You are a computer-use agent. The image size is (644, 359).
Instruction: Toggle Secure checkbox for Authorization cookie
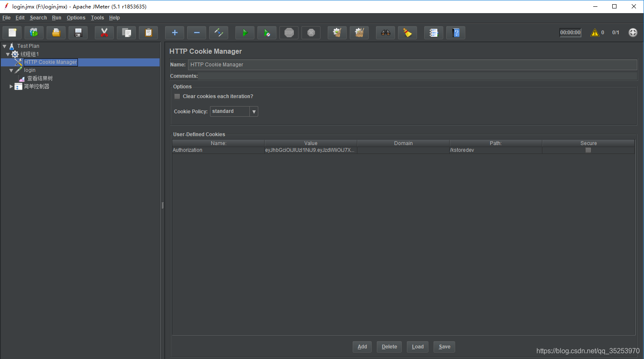click(x=588, y=150)
